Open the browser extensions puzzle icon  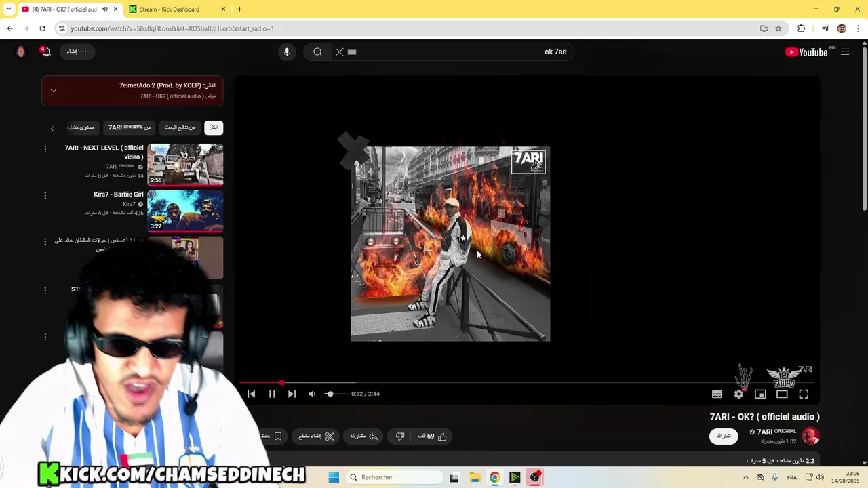click(x=802, y=28)
